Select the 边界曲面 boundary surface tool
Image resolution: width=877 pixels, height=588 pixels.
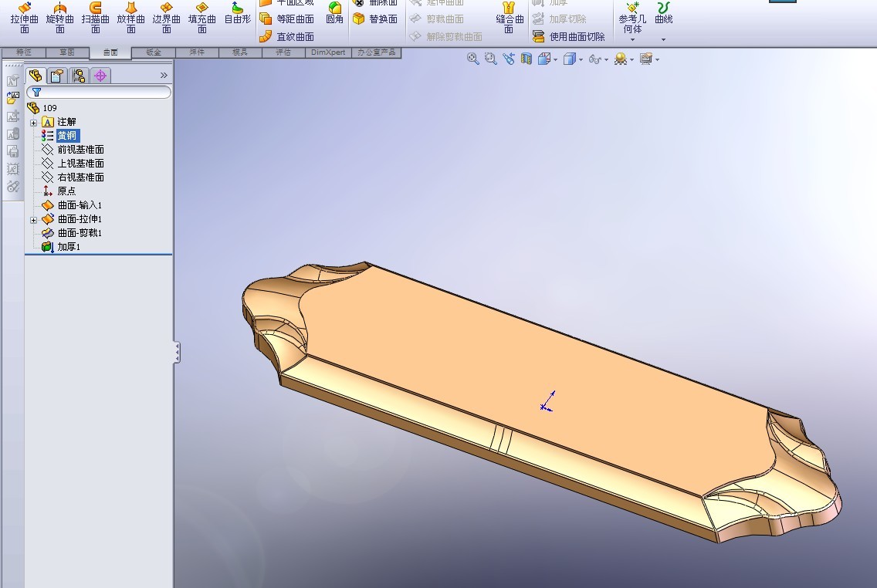coord(166,18)
